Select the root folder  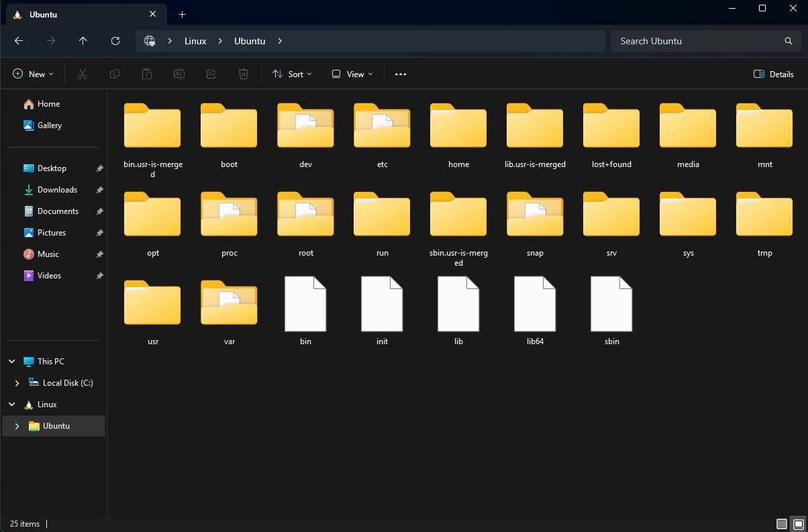point(306,224)
